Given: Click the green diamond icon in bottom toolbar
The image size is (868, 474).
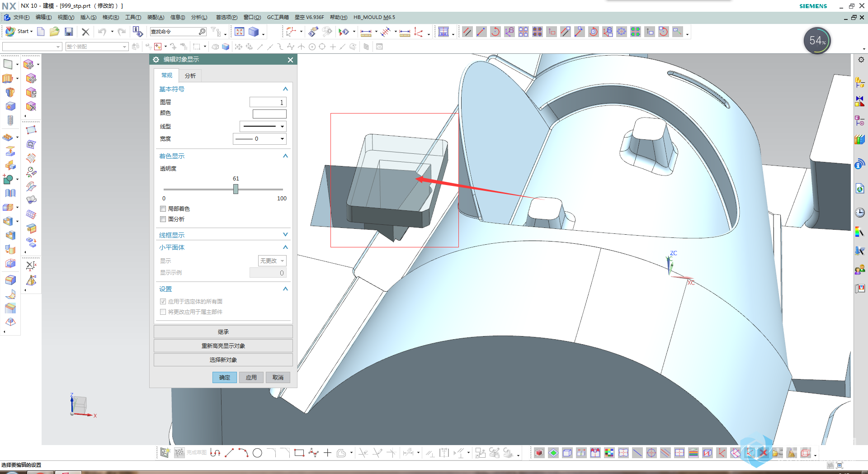Looking at the screenshot, I should pos(553,453).
